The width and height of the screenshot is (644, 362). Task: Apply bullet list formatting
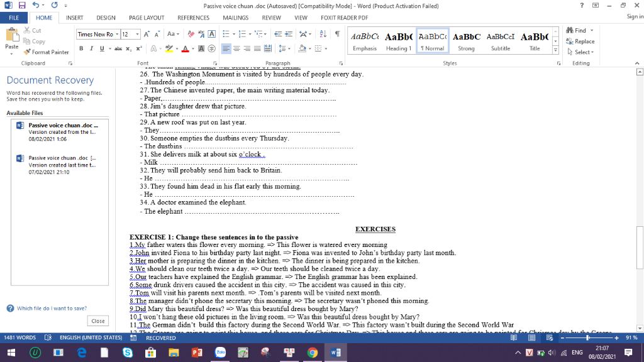tap(226, 34)
